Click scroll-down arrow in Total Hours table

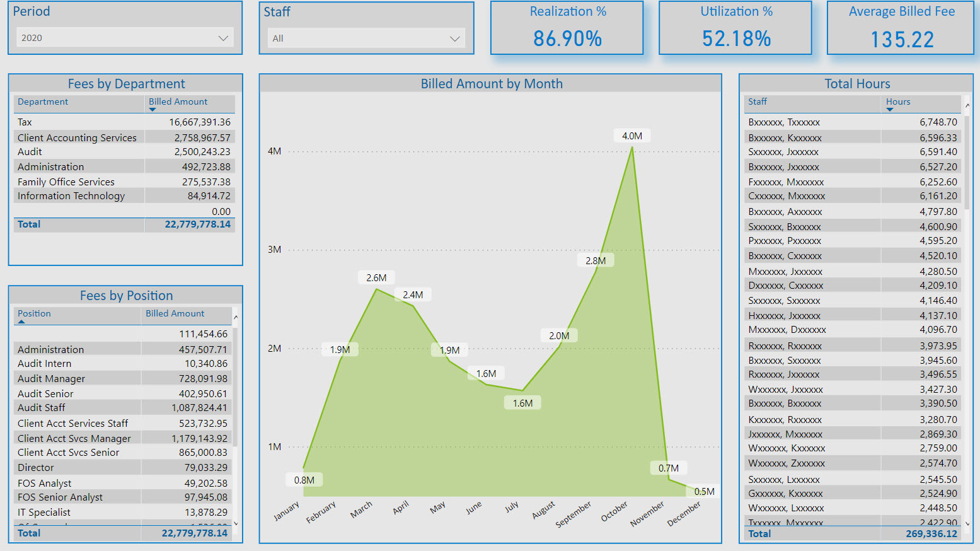(x=967, y=523)
